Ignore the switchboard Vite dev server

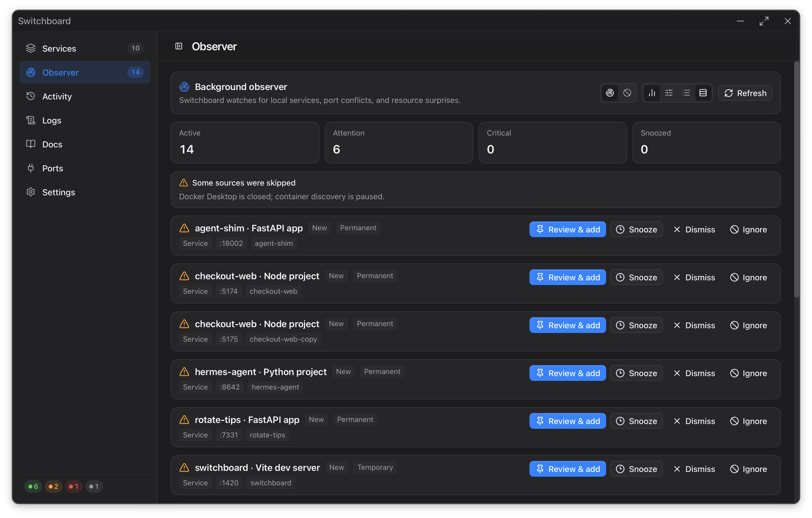[x=748, y=469]
